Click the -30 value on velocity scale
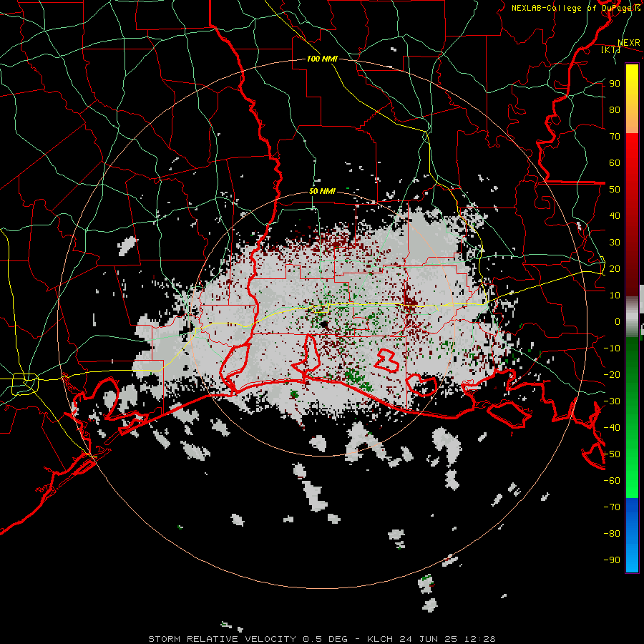 [x=612, y=401]
